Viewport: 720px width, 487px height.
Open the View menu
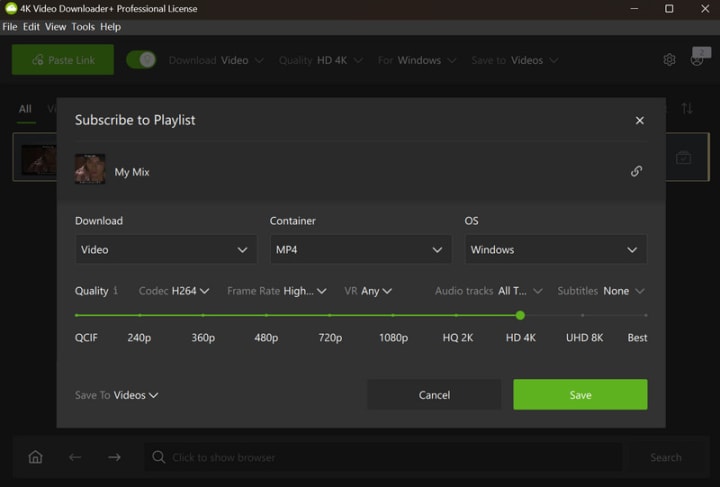(56, 27)
